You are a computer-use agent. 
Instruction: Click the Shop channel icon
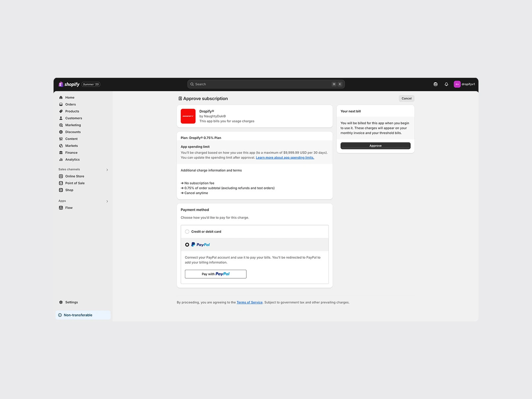click(x=61, y=190)
